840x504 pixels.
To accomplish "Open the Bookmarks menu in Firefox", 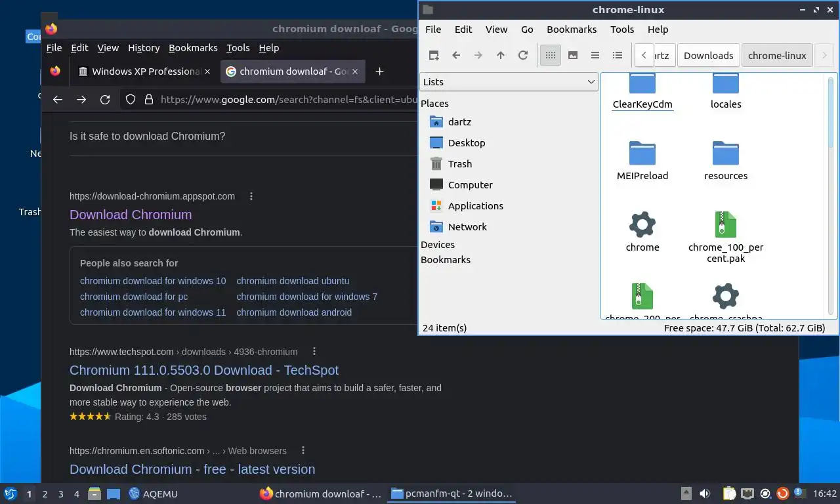I will pyautogui.click(x=193, y=47).
